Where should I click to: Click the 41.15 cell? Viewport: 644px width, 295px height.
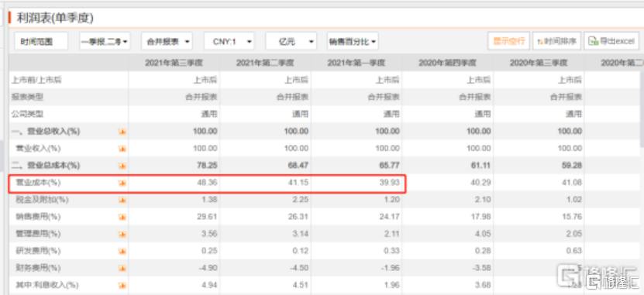pyautogui.click(x=299, y=183)
